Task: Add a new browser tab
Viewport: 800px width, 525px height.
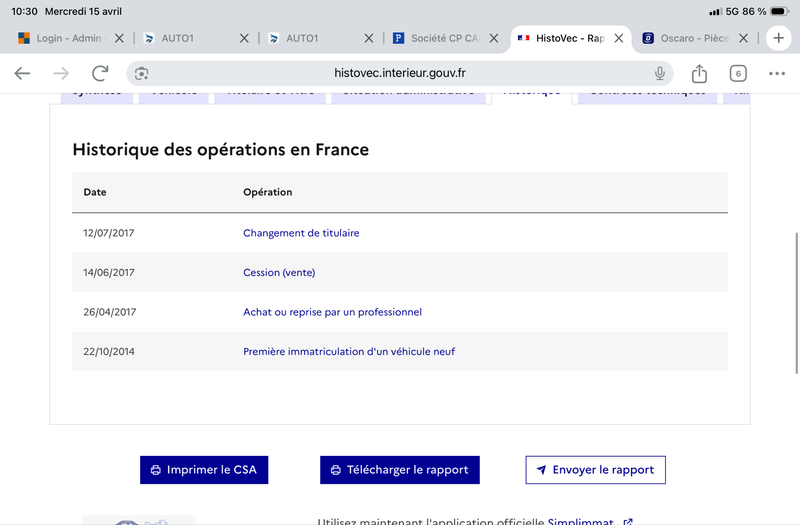Action: (778, 38)
